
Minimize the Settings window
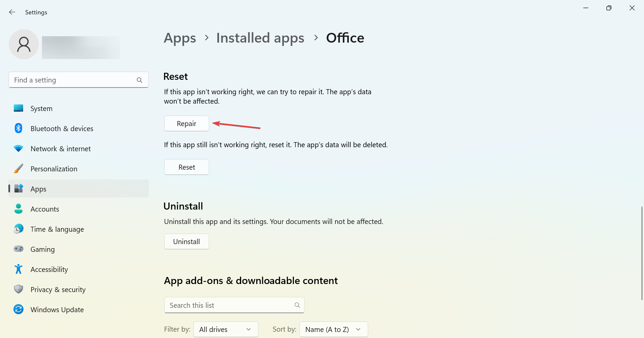tap(586, 8)
